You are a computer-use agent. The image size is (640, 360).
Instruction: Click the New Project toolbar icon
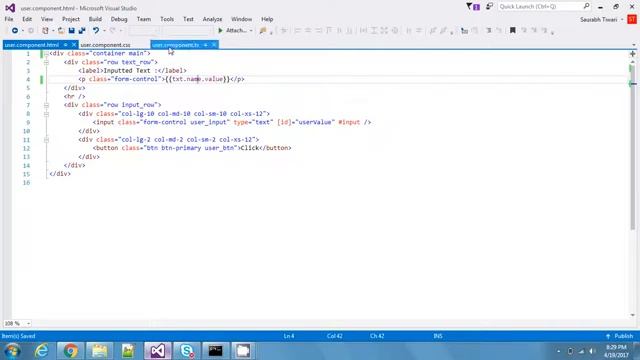coord(45,31)
